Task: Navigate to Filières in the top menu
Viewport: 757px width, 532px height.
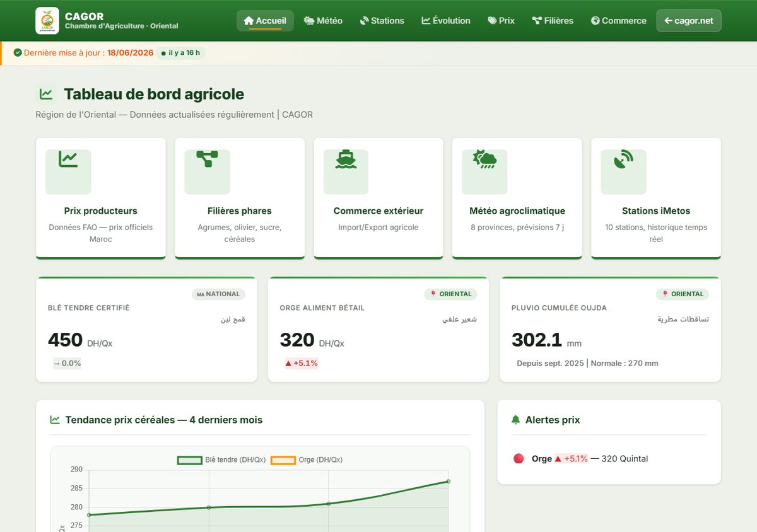Action: pos(553,21)
